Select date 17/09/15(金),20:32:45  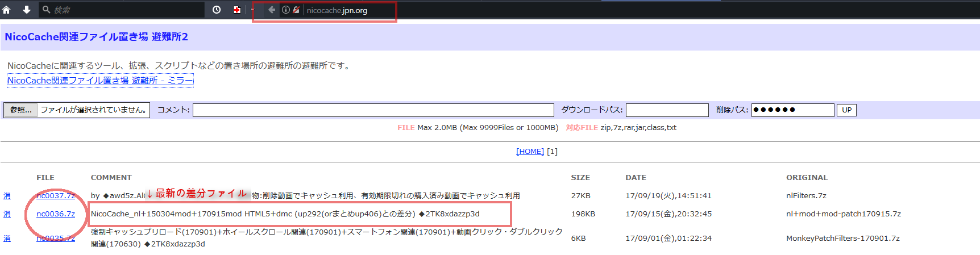668,214
